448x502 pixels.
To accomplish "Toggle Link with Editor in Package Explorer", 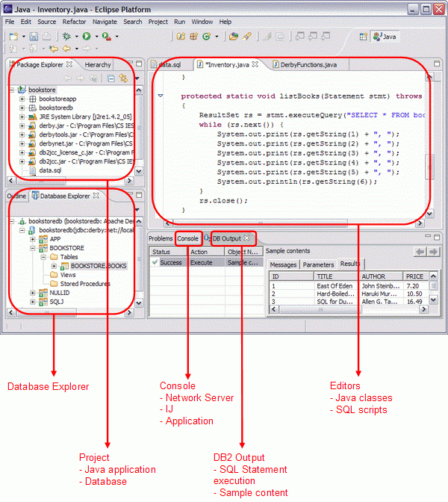I will pos(123,78).
